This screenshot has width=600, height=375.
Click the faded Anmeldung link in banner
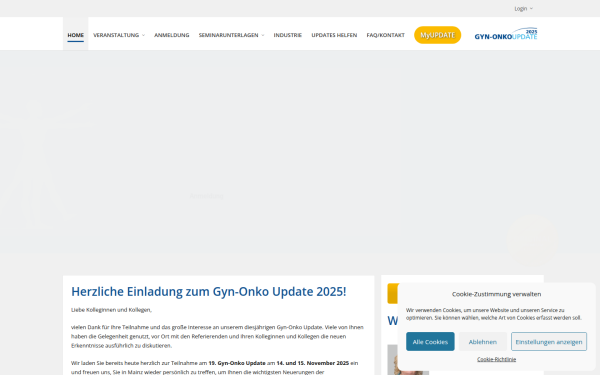click(206, 196)
